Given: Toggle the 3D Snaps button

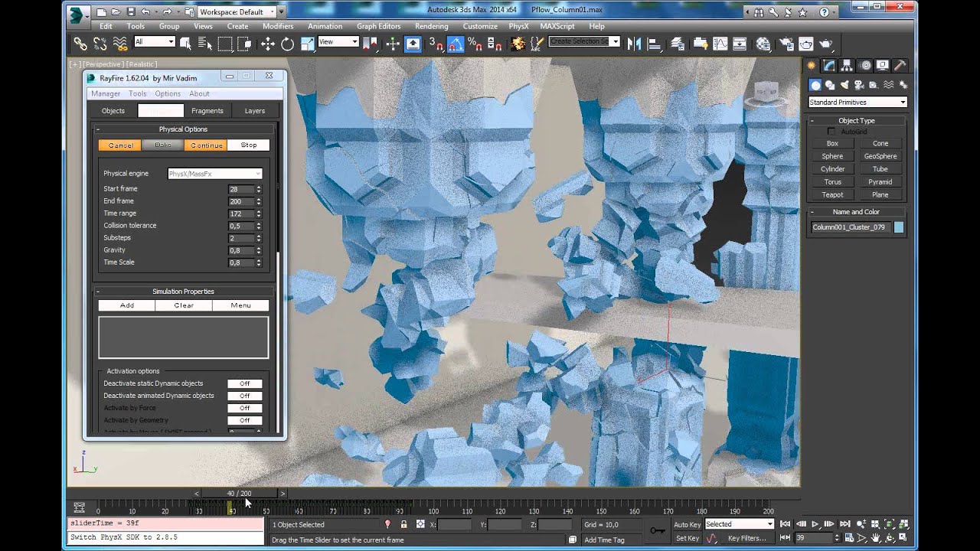Looking at the screenshot, I should coord(435,44).
